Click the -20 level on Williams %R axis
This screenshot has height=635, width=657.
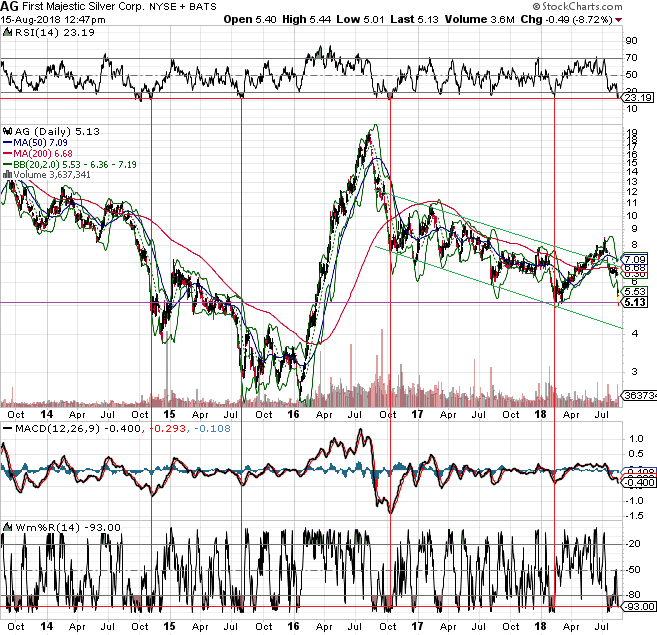[633, 544]
